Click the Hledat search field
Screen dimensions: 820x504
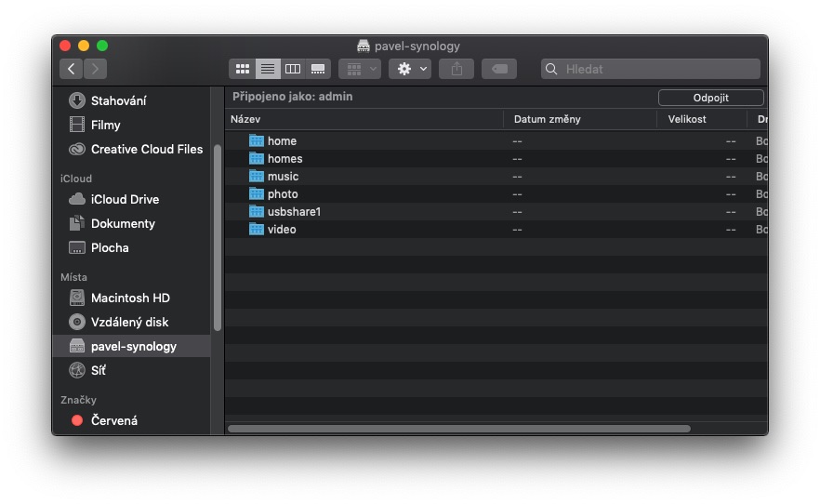(651, 69)
